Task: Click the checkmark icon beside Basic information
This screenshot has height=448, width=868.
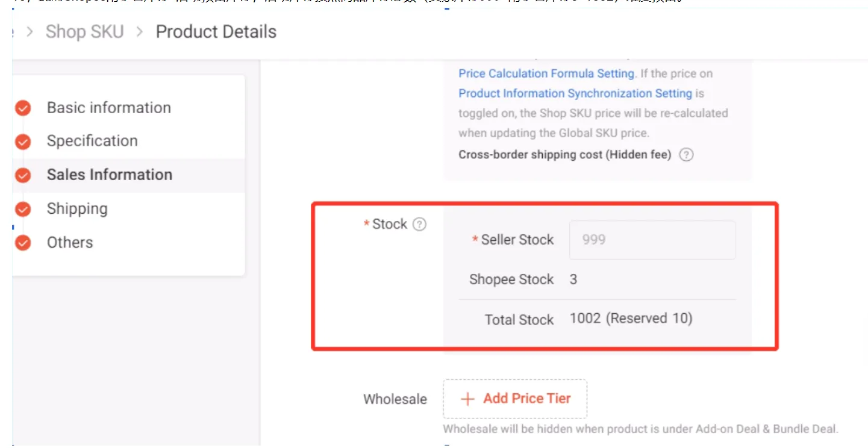Action: coord(23,108)
